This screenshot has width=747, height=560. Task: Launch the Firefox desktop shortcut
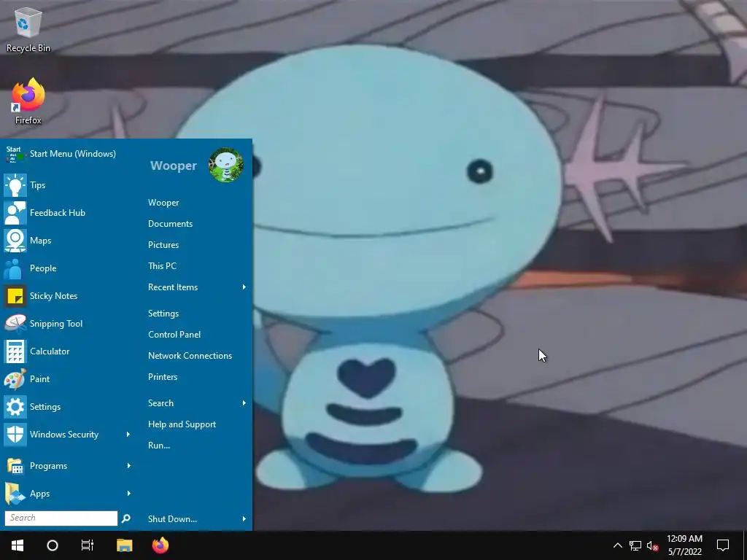point(28,101)
